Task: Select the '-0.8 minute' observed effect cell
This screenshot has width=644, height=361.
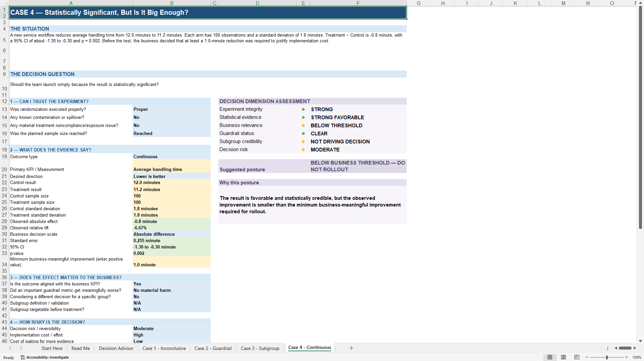Action: pyautogui.click(x=171, y=221)
